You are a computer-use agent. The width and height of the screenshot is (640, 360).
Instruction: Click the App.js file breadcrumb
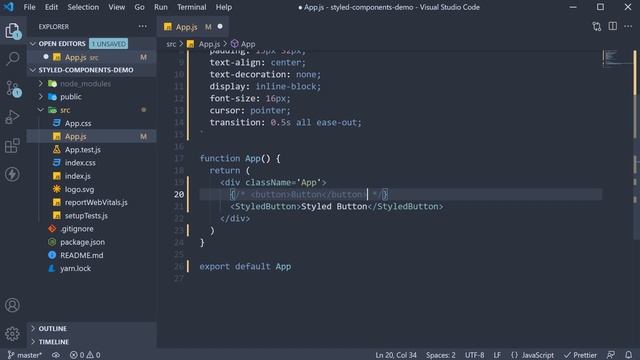[204, 44]
